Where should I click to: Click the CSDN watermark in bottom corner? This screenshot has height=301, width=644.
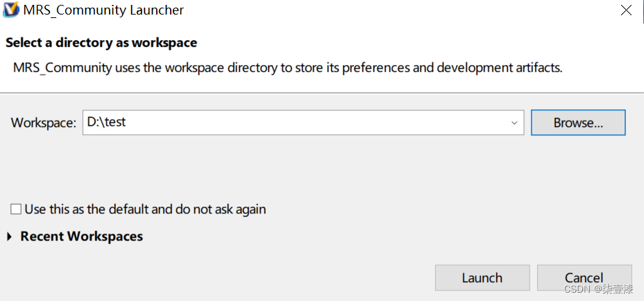[598, 289]
